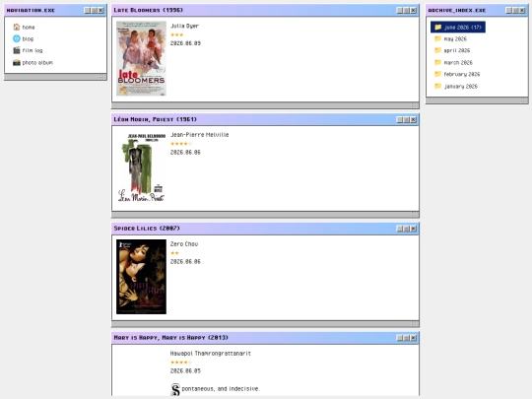The image size is (532, 399).
Task: Maximize the navigation.exe window
Action: [x=94, y=11]
